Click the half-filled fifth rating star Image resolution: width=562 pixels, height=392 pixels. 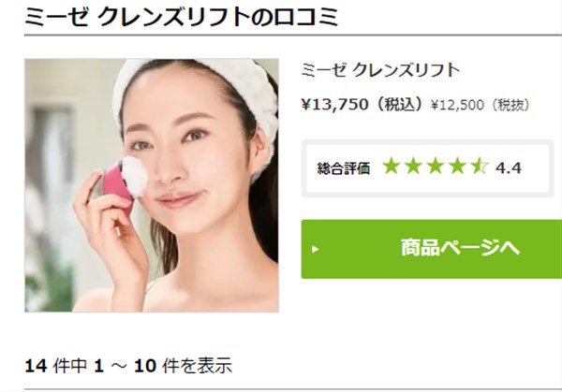pyautogui.click(x=480, y=167)
